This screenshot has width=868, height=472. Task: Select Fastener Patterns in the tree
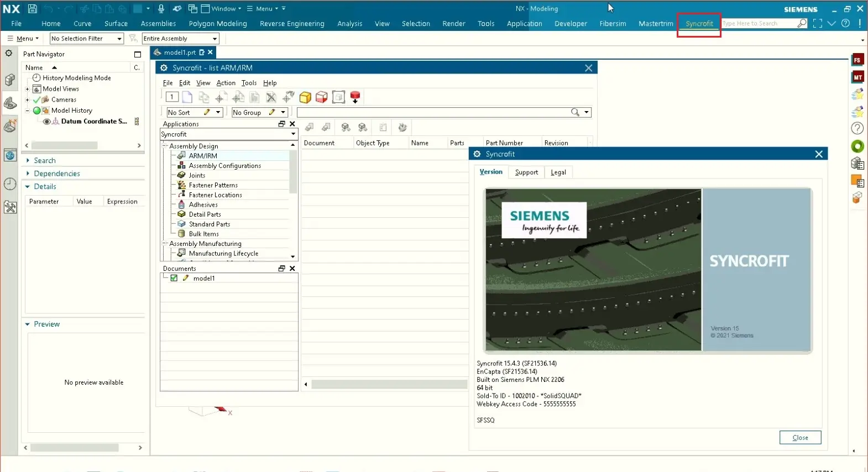(x=213, y=185)
